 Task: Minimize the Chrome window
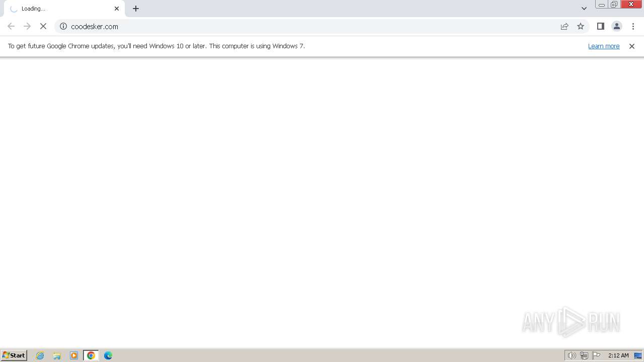(x=601, y=5)
